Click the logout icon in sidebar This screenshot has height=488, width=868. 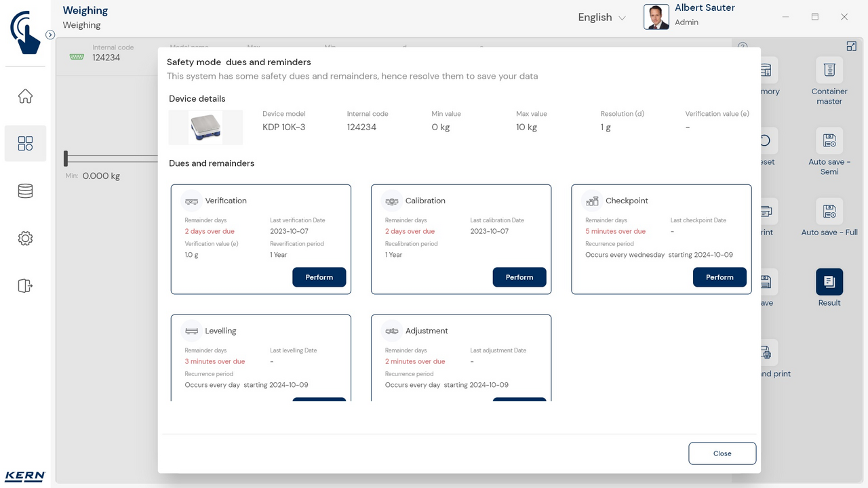(x=25, y=285)
